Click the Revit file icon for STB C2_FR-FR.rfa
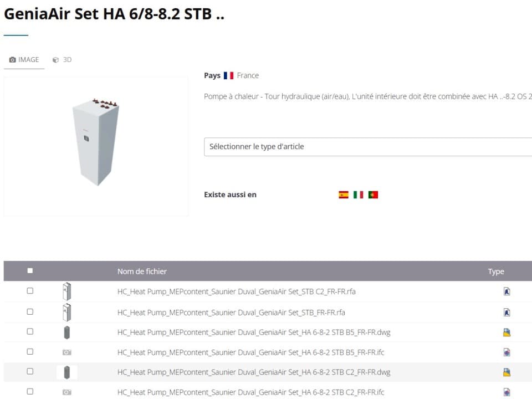The height and width of the screenshot is (399, 532). tap(507, 291)
